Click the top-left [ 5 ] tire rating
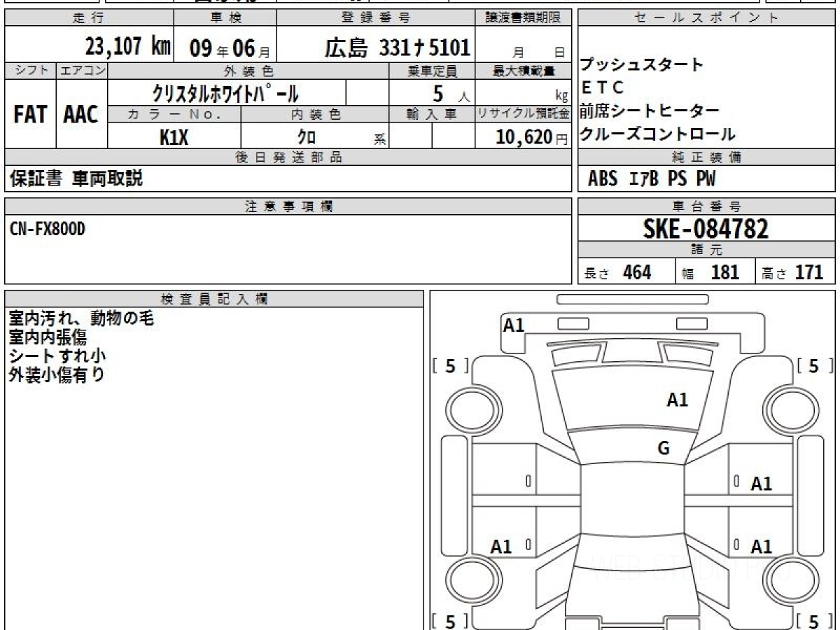The height and width of the screenshot is (630, 840). click(x=450, y=366)
